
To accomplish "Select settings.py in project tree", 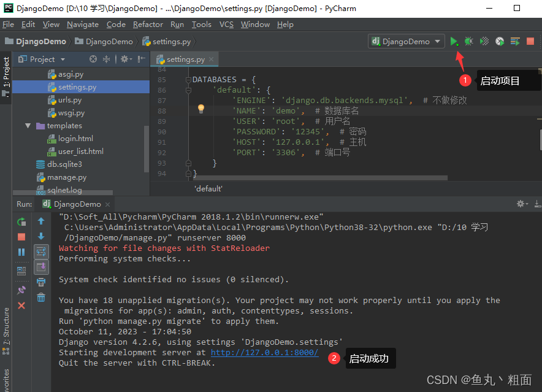I will point(77,87).
